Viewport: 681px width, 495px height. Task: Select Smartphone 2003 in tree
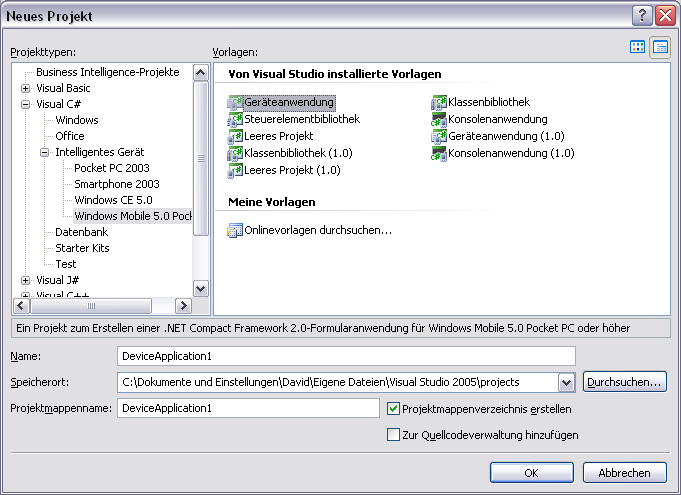[x=117, y=184]
